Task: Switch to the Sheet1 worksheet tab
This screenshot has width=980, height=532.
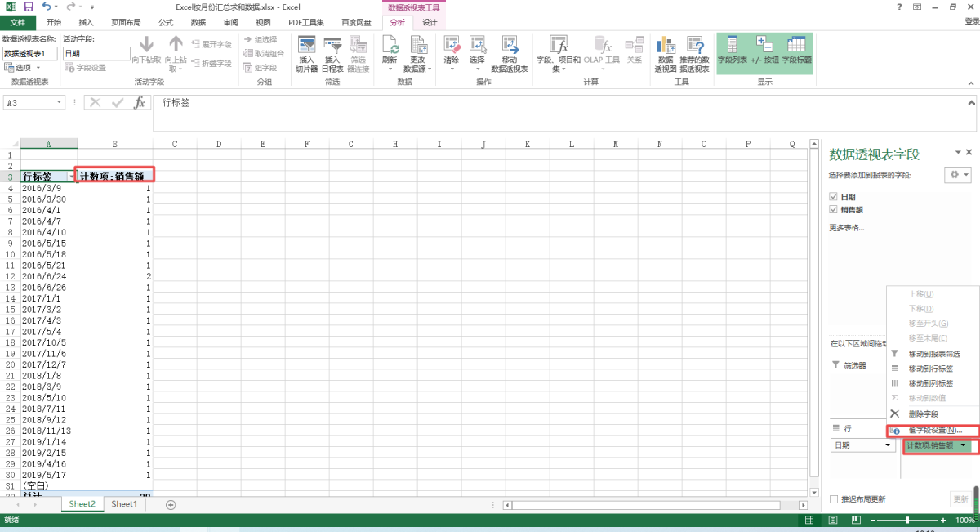Action: 124,504
